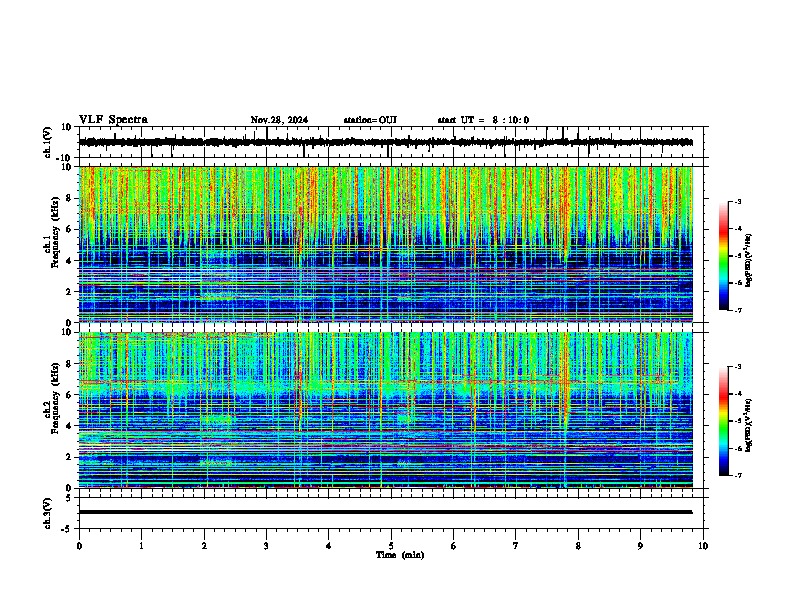Click time-axis tick label "3" at bottom
The width and height of the screenshot is (792, 612).
(266, 546)
